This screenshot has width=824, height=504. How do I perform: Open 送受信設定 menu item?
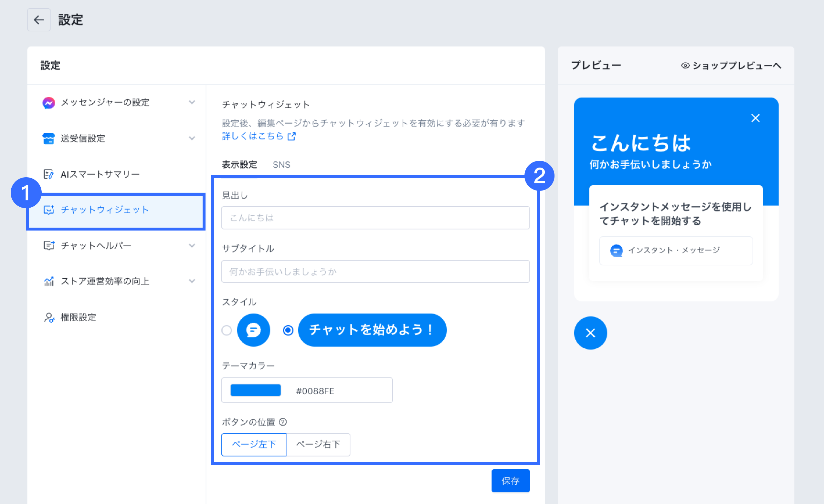click(116, 139)
